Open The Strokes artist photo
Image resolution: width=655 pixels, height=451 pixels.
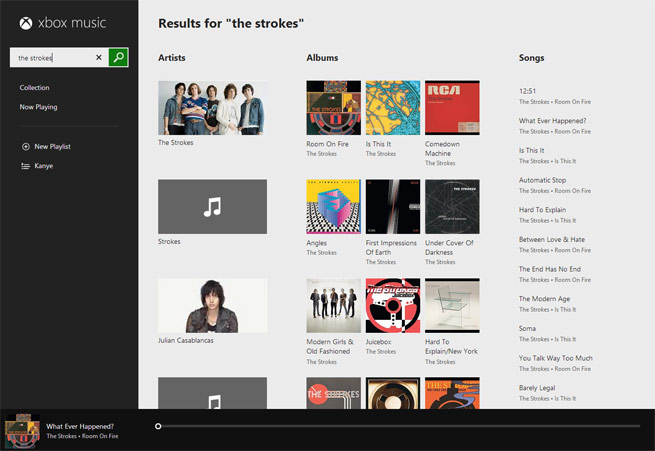pos(212,108)
